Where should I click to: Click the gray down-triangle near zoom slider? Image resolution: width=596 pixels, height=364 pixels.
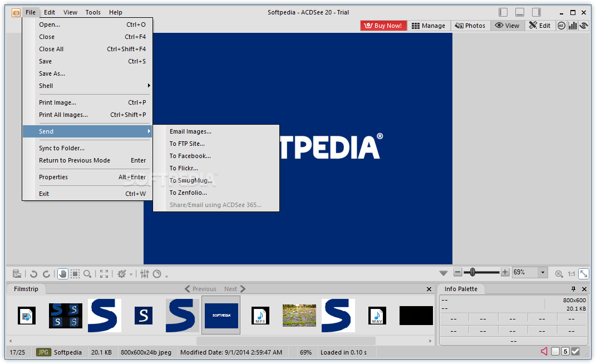point(443,273)
